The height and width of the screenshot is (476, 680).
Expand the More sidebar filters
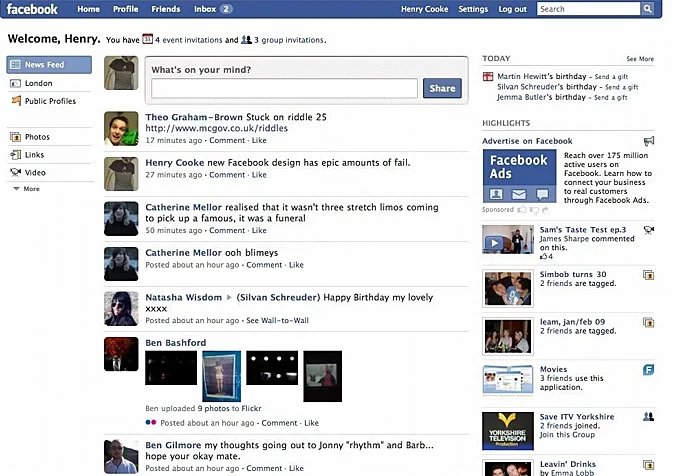pyautogui.click(x=27, y=189)
